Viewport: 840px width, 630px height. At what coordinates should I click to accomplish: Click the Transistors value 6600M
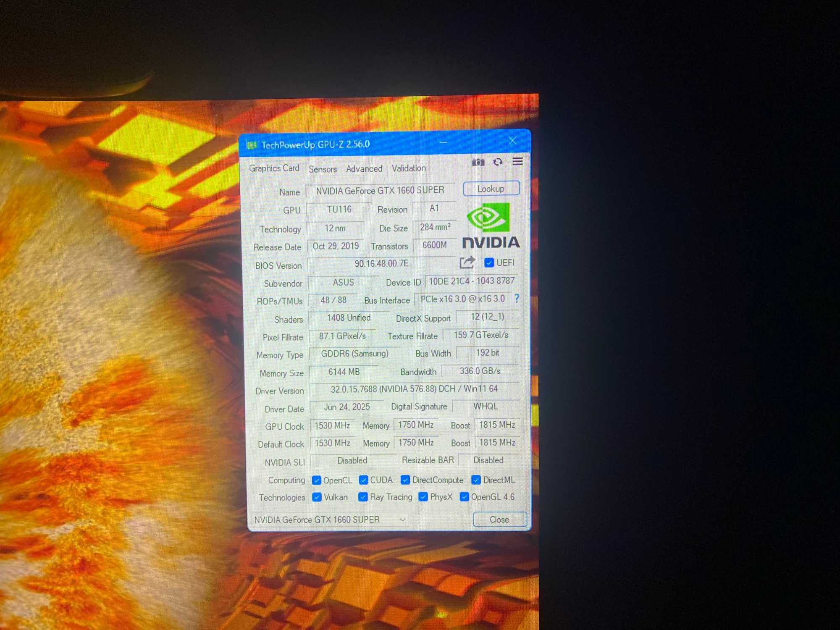point(435,245)
